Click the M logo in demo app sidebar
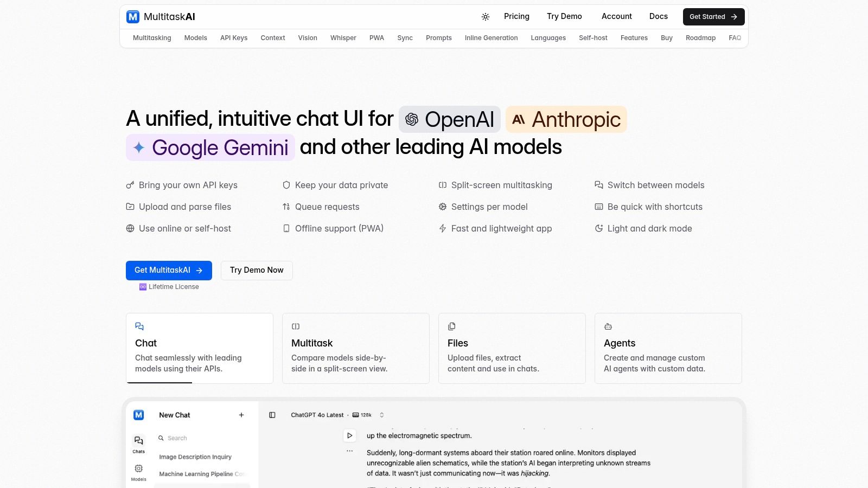 [x=139, y=415]
